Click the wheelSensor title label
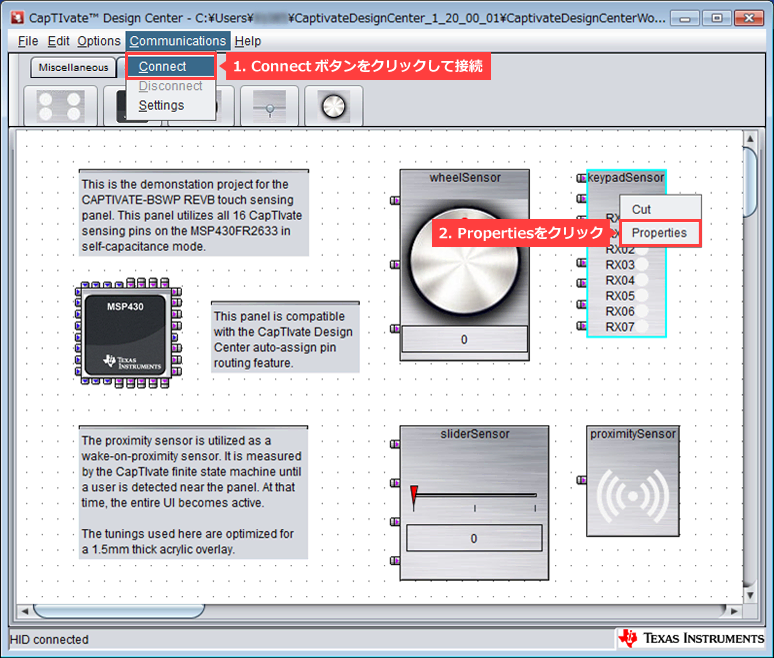Image resolution: width=774 pixels, height=658 pixels. tap(465, 178)
